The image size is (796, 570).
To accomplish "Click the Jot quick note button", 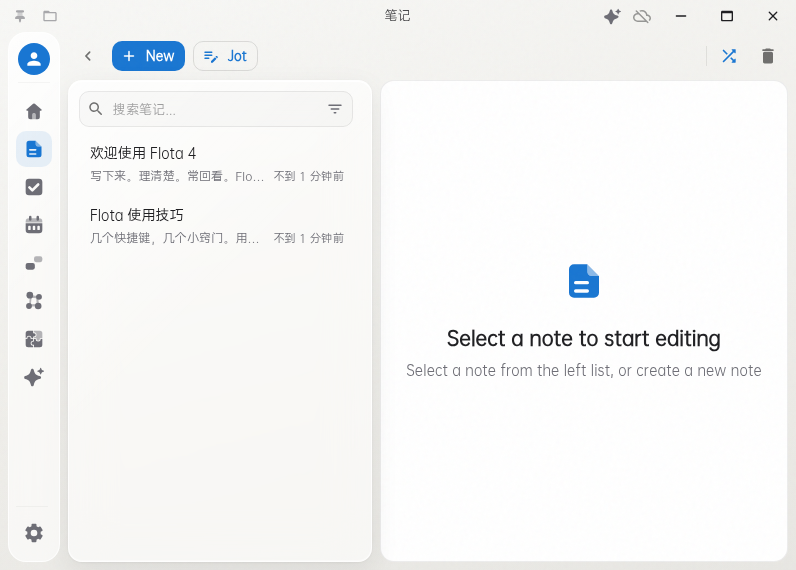I will click(x=225, y=56).
